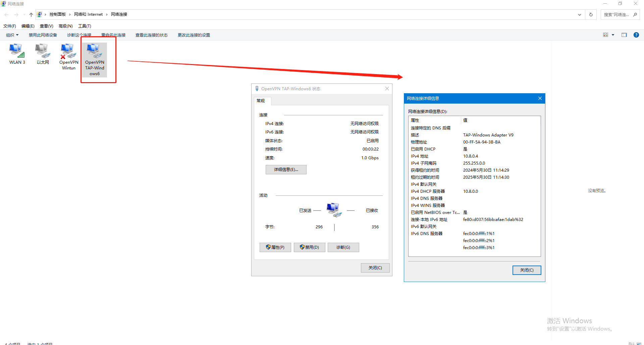Open the 文件(F) menu
The width and height of the screenshot is (644, 345).
(10, 26)
